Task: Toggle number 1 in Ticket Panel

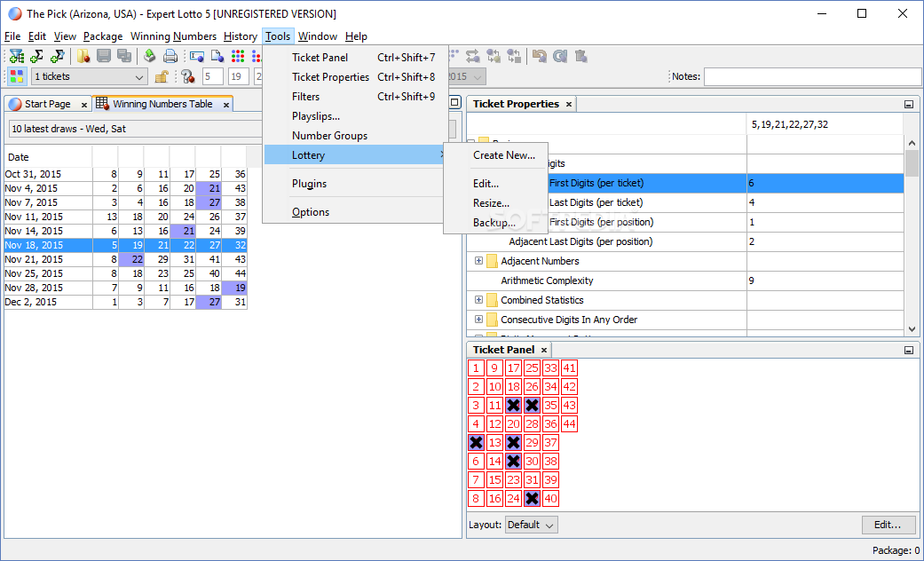Action: click(x=476, y=368)
